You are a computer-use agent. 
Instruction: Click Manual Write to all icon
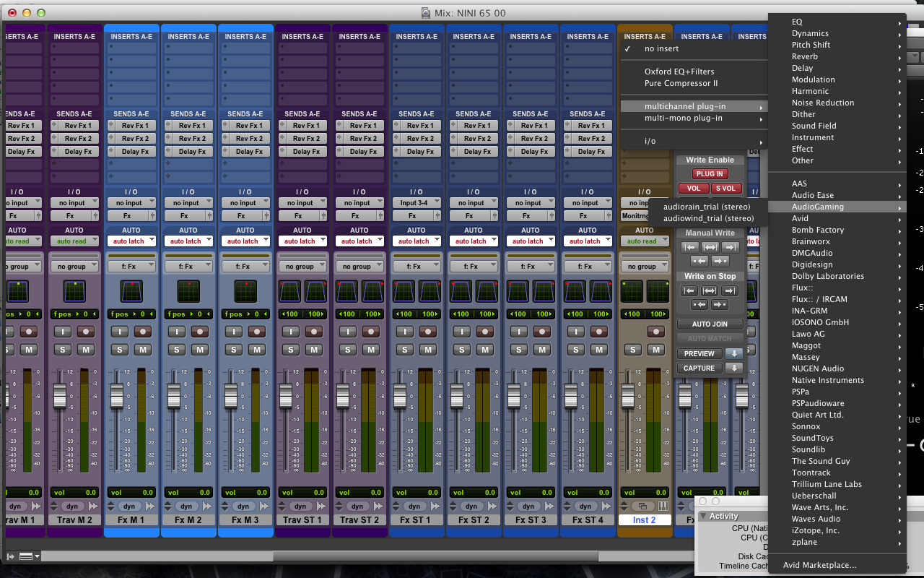click(710, 247)
